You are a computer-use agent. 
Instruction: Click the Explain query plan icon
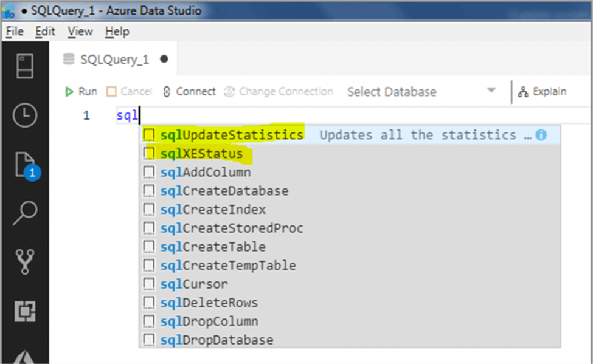click(543, 92)
